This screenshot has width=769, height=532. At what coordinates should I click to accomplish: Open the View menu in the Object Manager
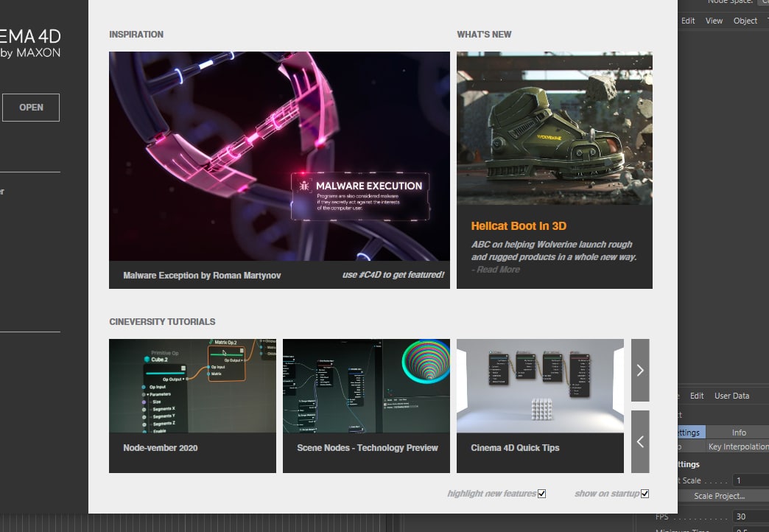pyautogui.click(x=714, y=21)
